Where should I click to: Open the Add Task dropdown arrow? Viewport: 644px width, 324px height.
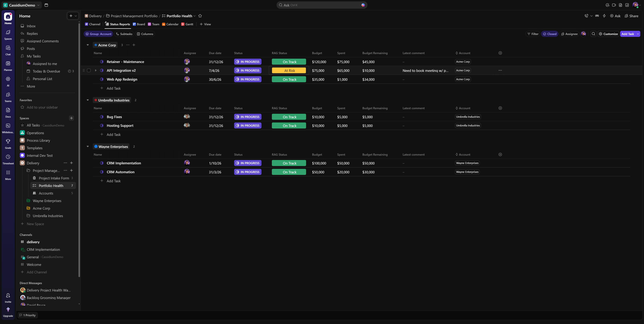[x=638, y=34]
